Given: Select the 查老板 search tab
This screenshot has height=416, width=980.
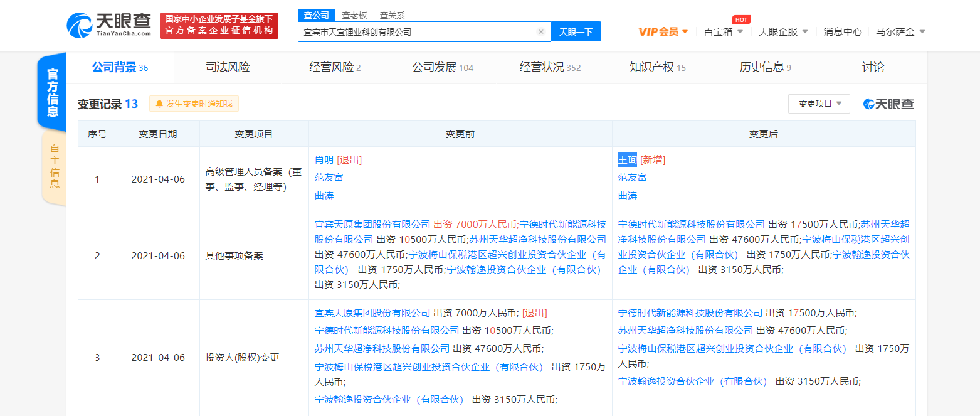Looking at the screenshot, I should 354,15.
